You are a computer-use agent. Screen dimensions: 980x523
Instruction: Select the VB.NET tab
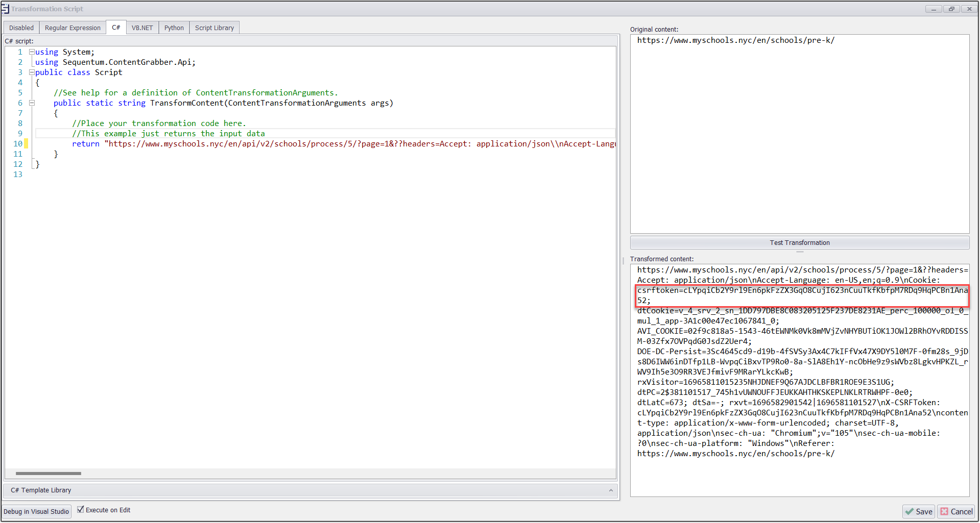tap(142, 28)
